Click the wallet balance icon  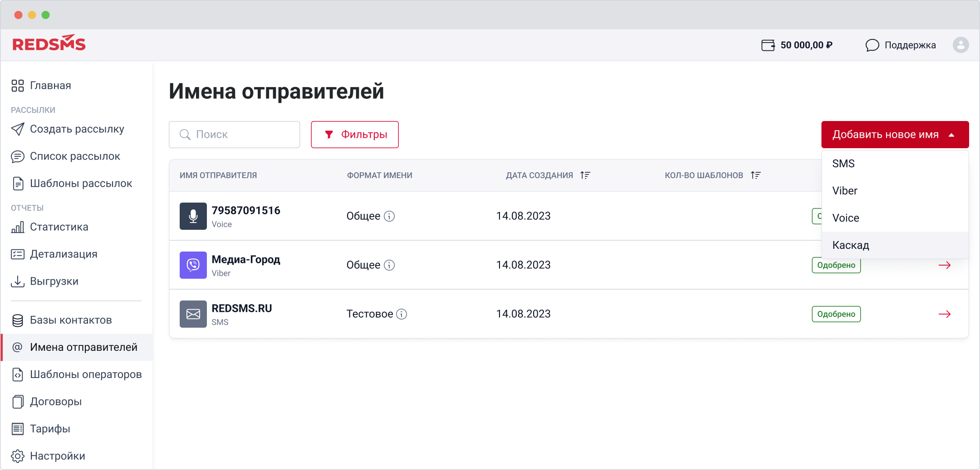coord(768,45)
